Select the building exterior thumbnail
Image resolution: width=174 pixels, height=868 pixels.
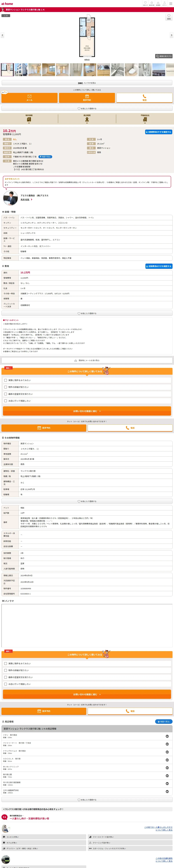point(21,70)
